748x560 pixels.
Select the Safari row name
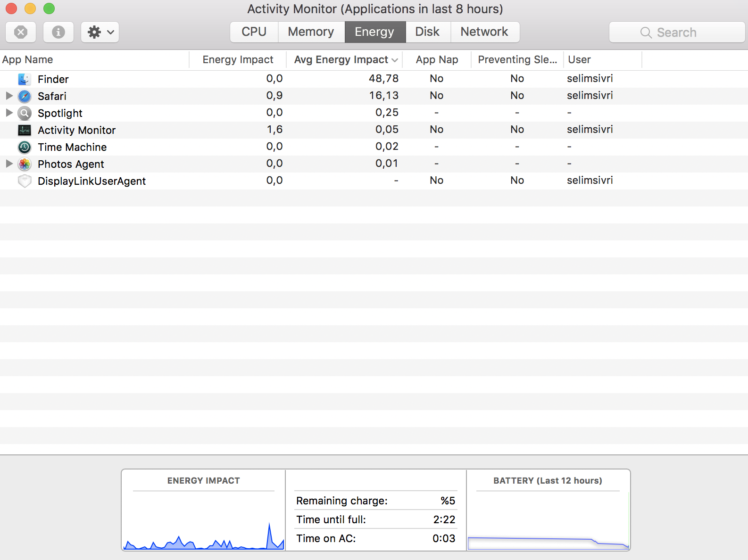tap(52, 96)
